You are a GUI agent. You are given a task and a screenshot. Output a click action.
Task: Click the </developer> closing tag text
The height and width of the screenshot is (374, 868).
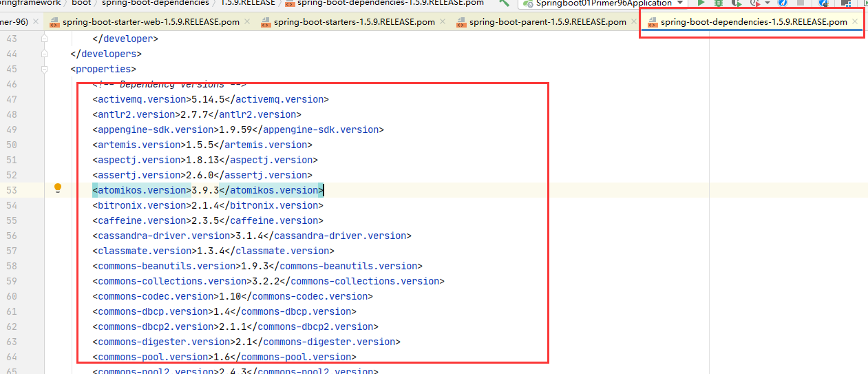click(125, 39)
